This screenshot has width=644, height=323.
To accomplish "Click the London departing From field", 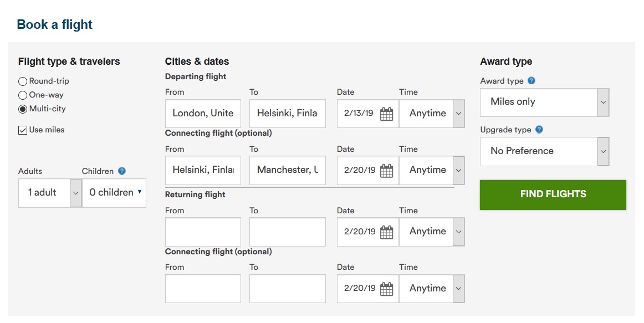I will pyautogui.click(x=203, y=114).
